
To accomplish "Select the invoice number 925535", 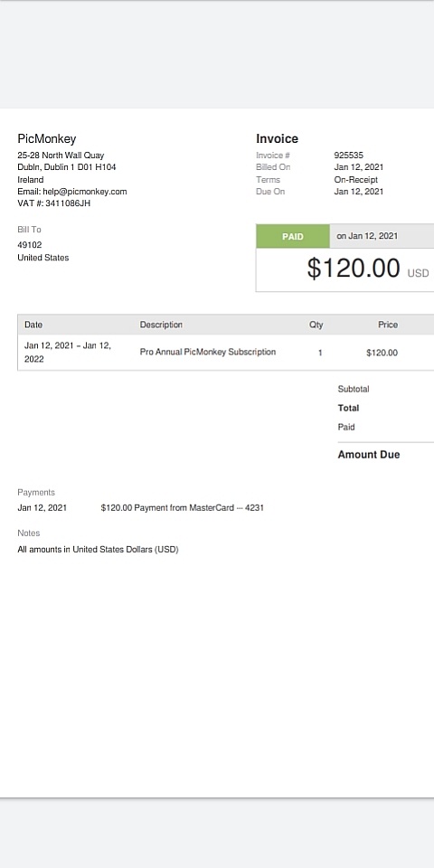I will point(349,155).
